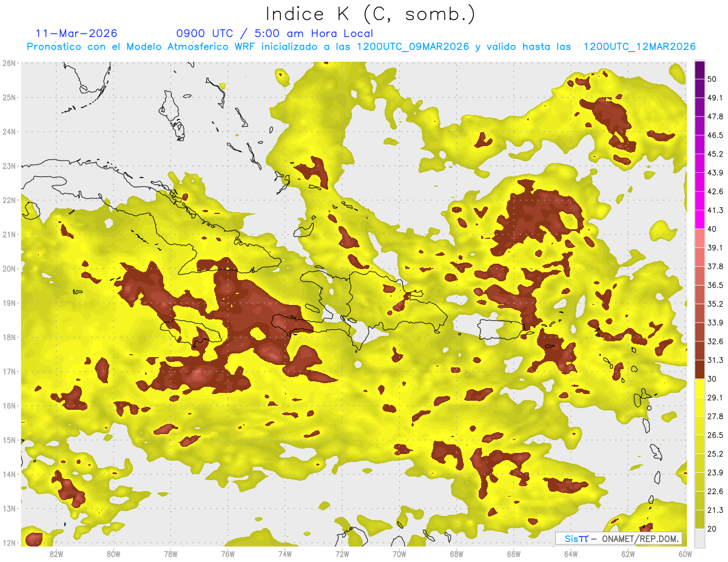Click the '12N' latitude label

tap(9, 543)
